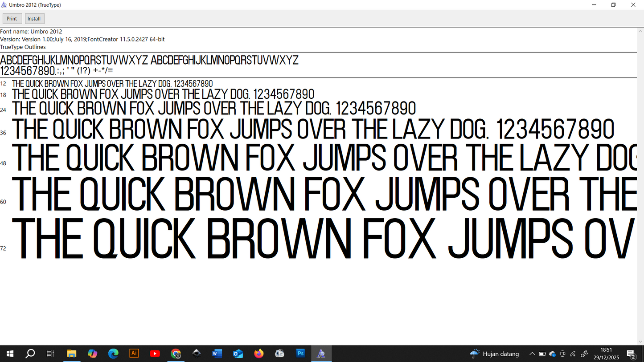Click the quick brown fox sentence beside 72

click(x=324, y=239)
